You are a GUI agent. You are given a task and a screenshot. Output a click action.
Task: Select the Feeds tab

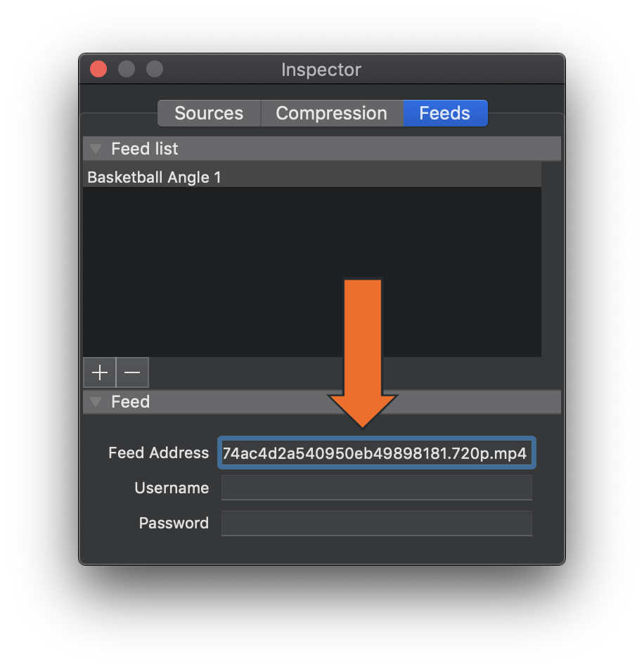pos(444,112)
